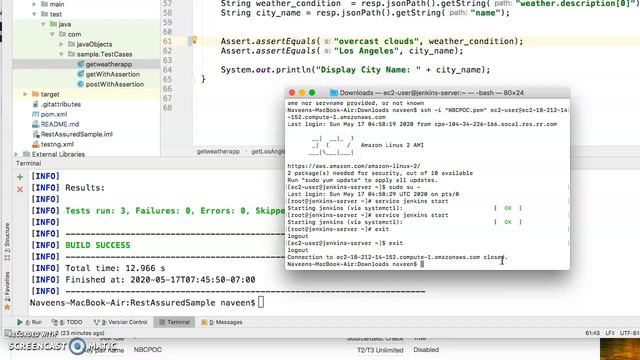The width and height of the screenshot is (640, 360).
Task: Open the TODO tool window tab
Action: point(67,322)
